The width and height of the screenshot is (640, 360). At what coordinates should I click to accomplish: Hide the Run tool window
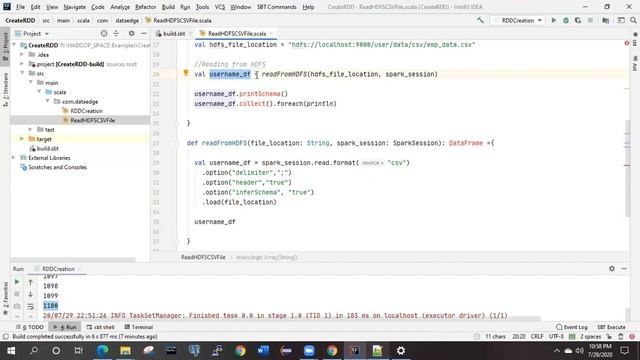click(x=624, y=269)
